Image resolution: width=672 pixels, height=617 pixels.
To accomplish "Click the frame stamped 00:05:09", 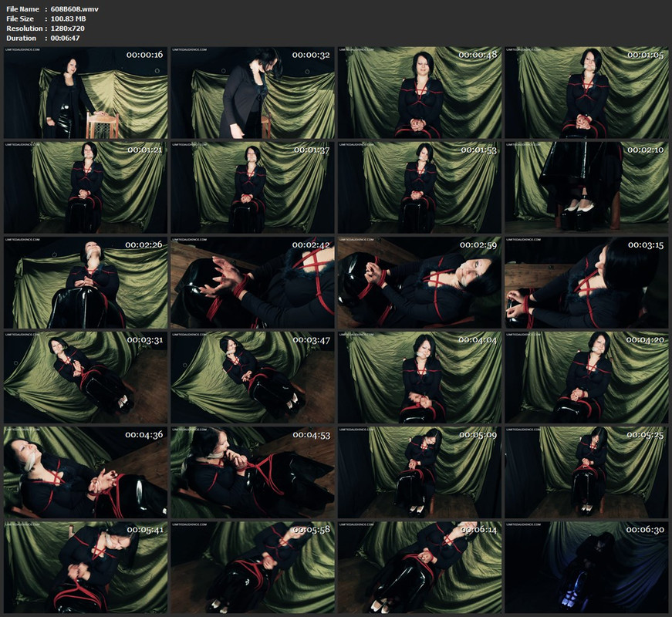I will [420, 473].
